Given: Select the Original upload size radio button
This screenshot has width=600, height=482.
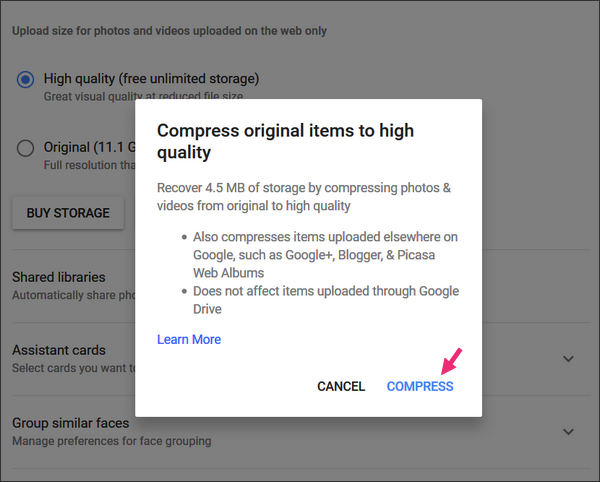Looking at the screenshot, I should [25, 148].
